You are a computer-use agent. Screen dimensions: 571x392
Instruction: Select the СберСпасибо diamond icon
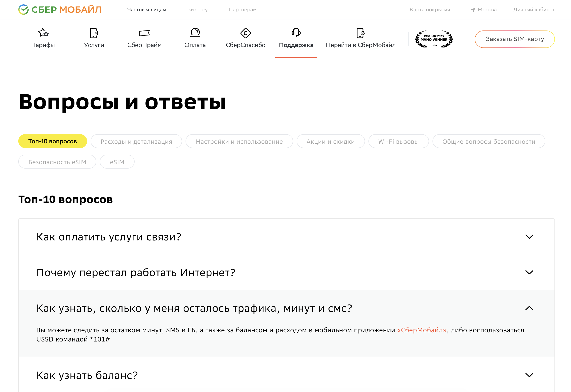click(246, 33)
